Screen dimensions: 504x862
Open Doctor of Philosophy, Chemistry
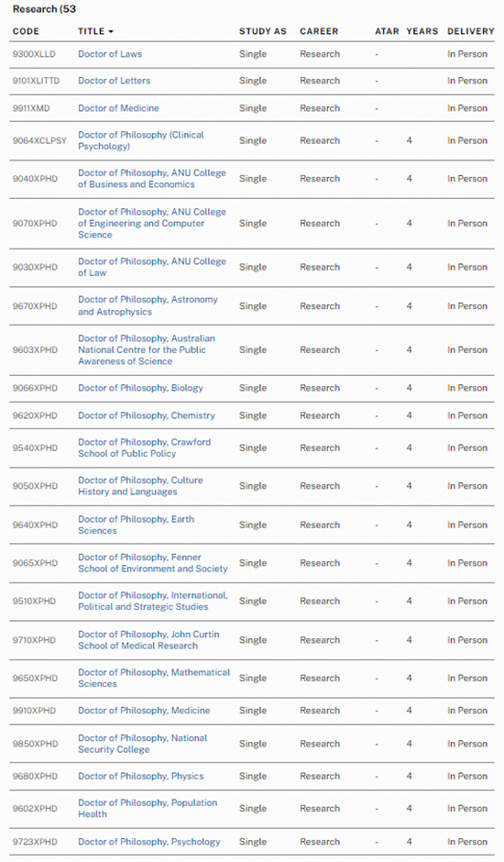click(x=147, y=415)
